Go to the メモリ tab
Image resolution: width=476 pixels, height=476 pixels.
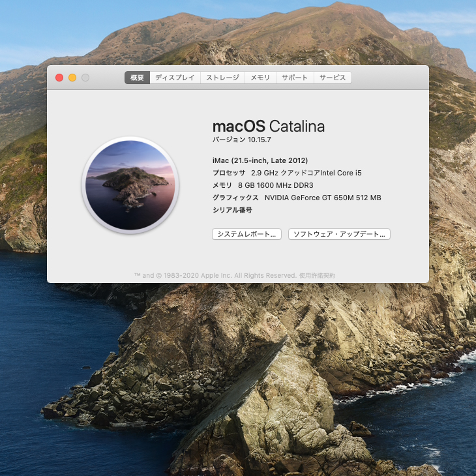tap(260, 78)
